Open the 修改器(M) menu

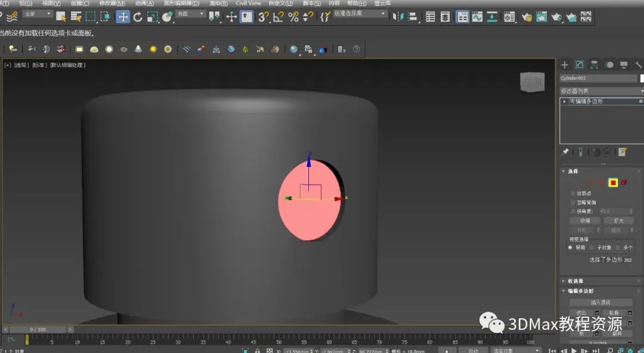click(112, 3)
